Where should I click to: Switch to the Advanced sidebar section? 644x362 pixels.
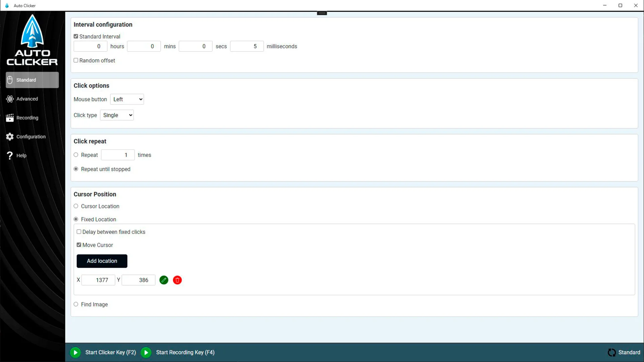coord(27,99)
